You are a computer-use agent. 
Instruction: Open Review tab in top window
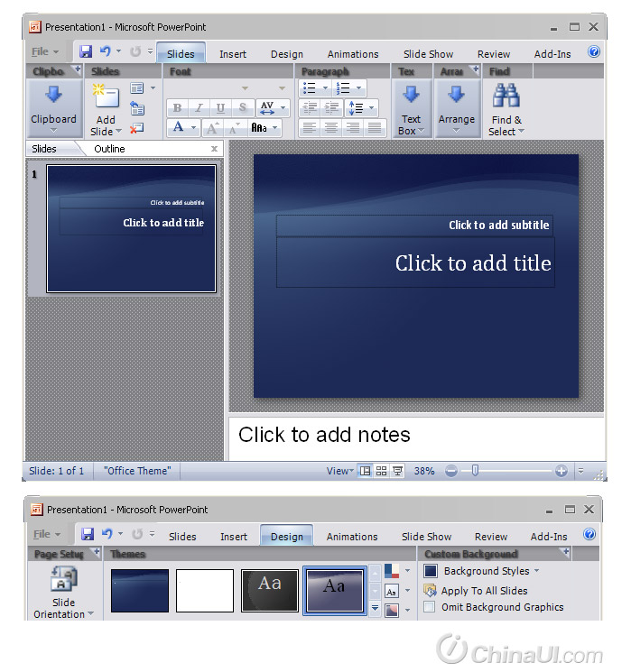(494, 54)
